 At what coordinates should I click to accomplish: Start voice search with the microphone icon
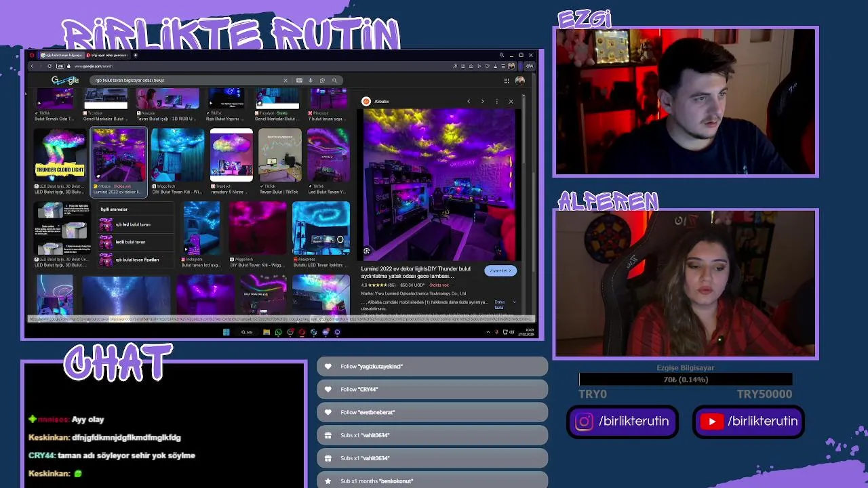[x=311, y=80]
